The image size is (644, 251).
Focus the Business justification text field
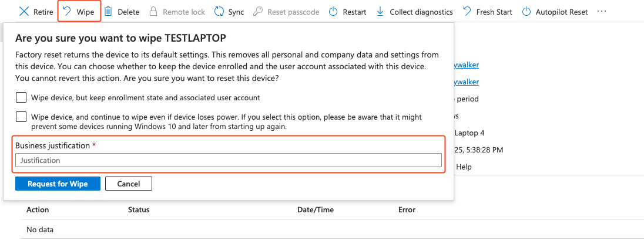click(228, 160)
